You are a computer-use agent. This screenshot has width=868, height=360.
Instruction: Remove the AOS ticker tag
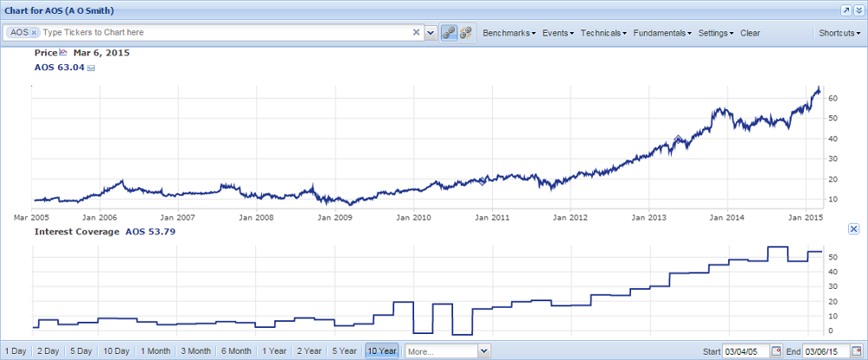click(34, 33)
